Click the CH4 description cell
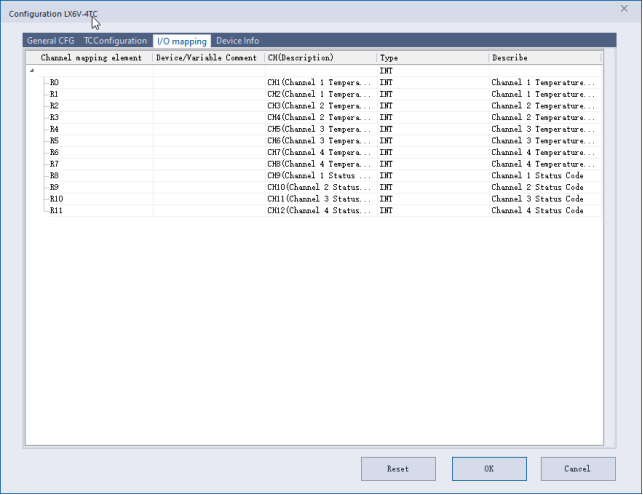Image resolution: width=643 pixels, height=495 pixels. click(321, 117)
